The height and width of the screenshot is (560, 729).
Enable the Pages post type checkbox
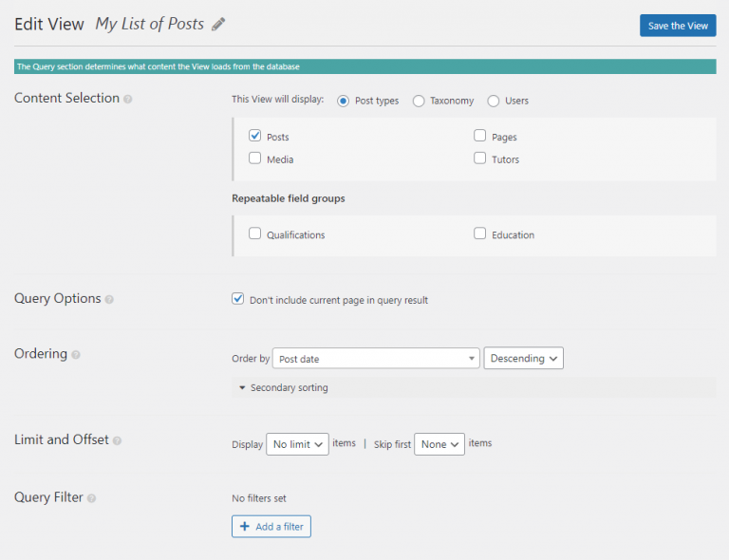pyautogui.click(x=480, y=136)
